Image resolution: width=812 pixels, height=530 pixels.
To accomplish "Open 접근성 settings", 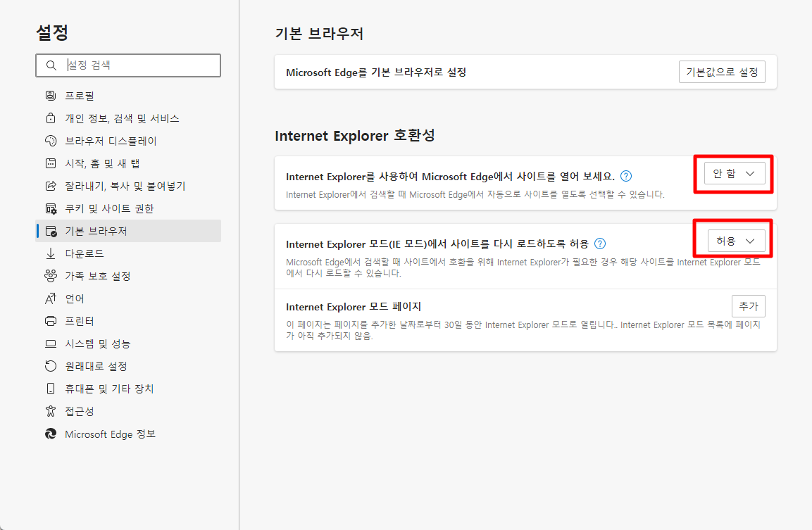I will click(128, 411).
